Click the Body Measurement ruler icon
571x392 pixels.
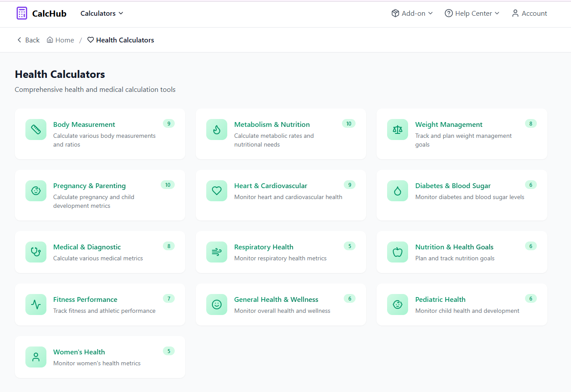(36, 129)
